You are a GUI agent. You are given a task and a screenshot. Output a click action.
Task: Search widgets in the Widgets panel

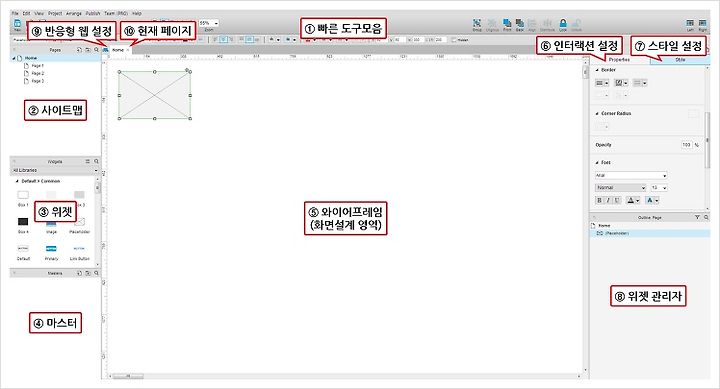[96, 161]
